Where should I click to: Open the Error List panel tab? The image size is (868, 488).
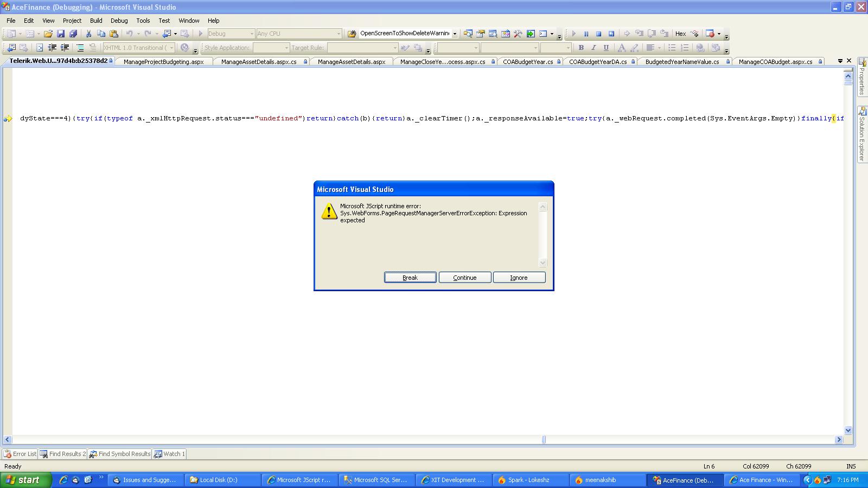click(20, 454)
